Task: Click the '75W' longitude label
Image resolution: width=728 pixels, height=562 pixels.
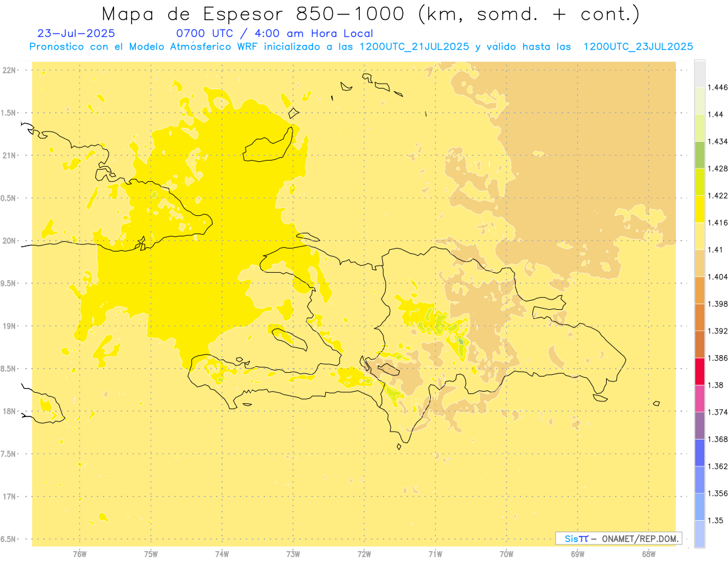Action: 151,554
